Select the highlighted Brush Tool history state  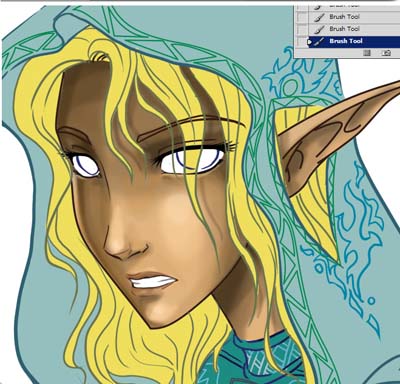354,41
